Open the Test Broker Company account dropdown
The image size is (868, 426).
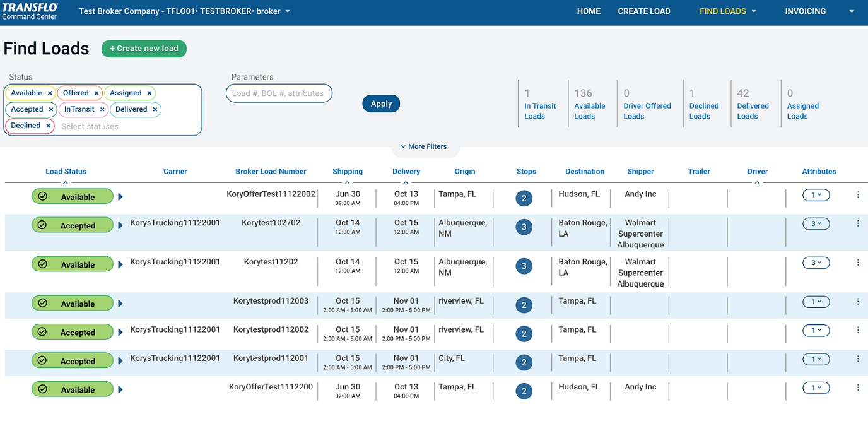(x=184, y=11)
